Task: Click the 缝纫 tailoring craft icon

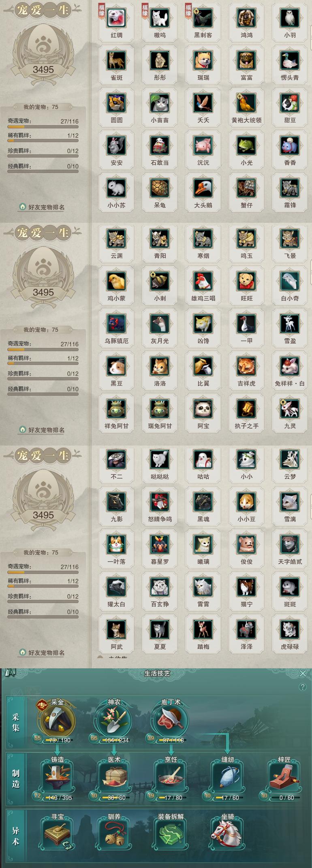Action: 227,777
